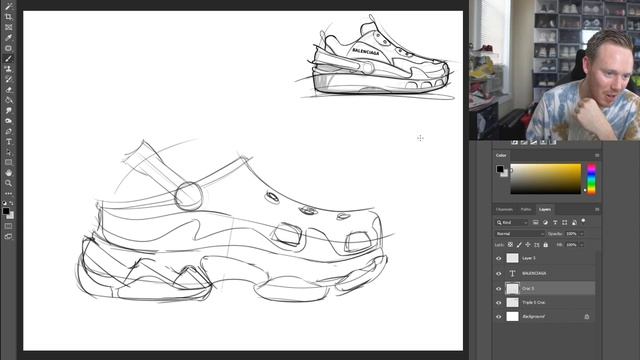Select the Type tool
Screen dimensions: 640x360
8,142
